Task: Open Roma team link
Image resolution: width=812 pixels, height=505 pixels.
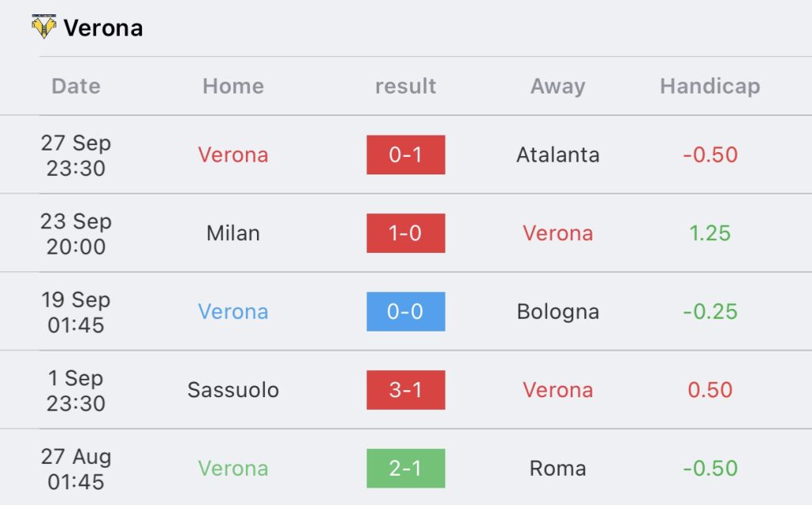Action: pos(557,469)
